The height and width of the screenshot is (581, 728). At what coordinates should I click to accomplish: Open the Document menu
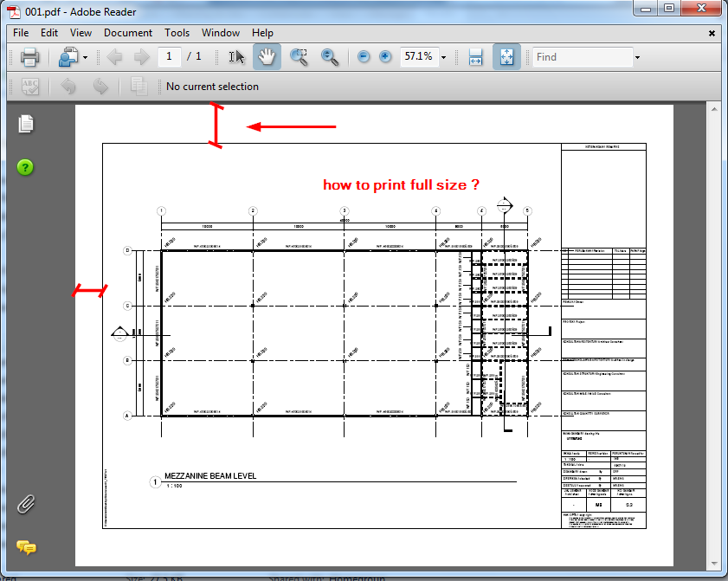127,33
